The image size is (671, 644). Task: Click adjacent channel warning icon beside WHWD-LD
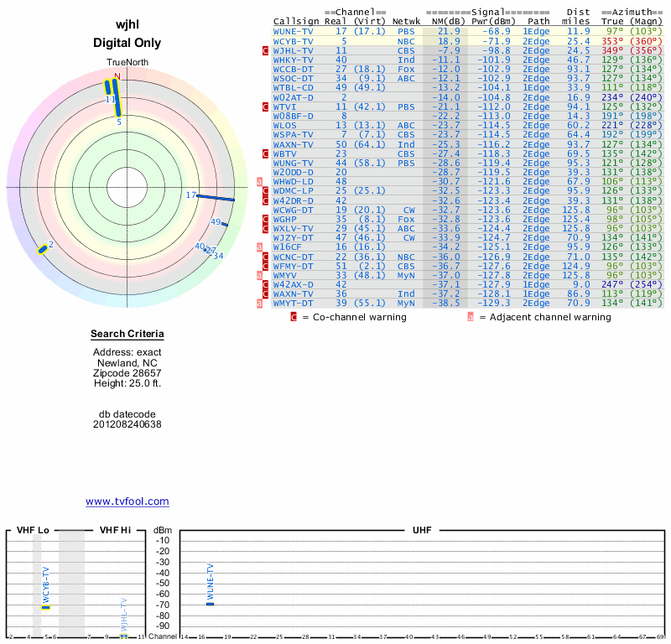259,181
